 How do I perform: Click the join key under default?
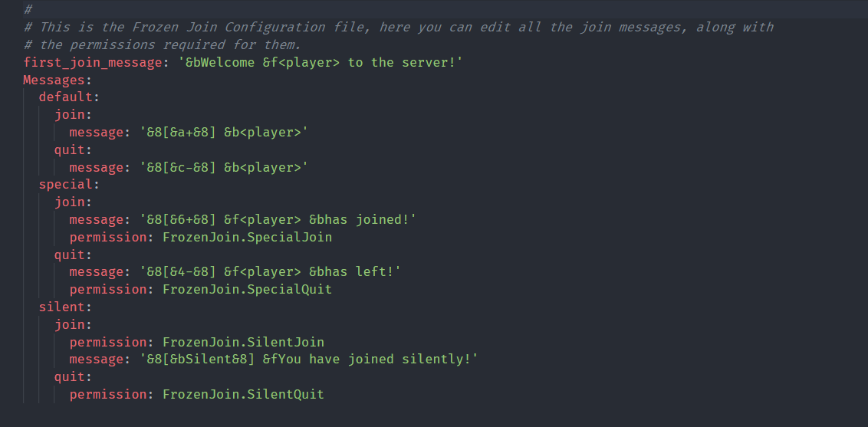69,115
